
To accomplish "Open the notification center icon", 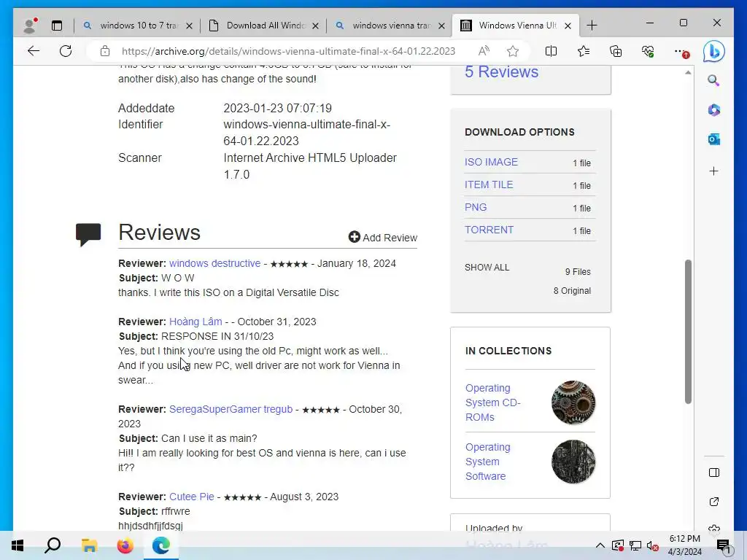I will pyautogui.click(x=724, y=546).
